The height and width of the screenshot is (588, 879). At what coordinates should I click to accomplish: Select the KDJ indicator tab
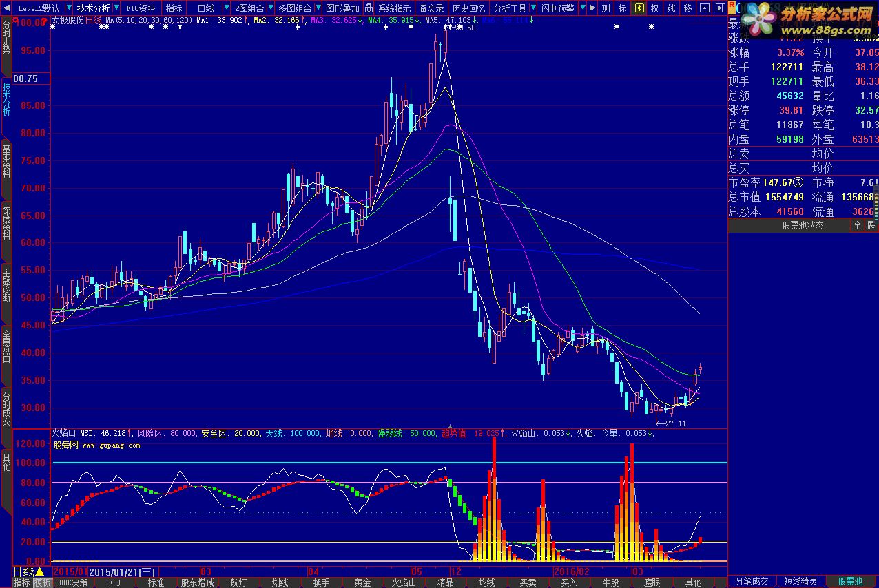[x=114, y=582]
